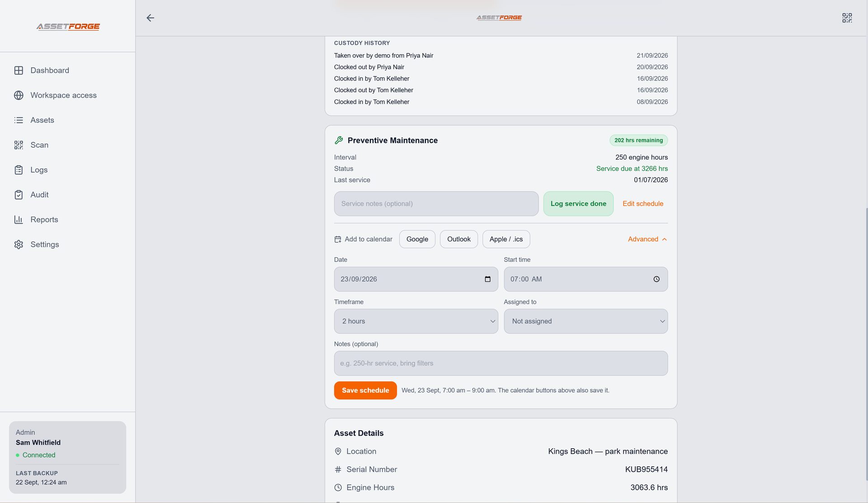Click the schedule Notes (optional) field
868x503 pixels.
click(x=501, y=363)
